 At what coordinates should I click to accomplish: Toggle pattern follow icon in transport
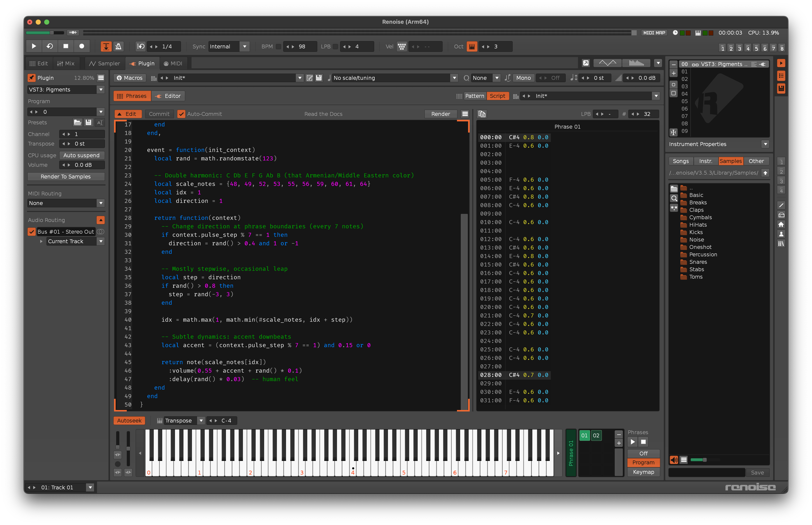(x=106, y=46)
